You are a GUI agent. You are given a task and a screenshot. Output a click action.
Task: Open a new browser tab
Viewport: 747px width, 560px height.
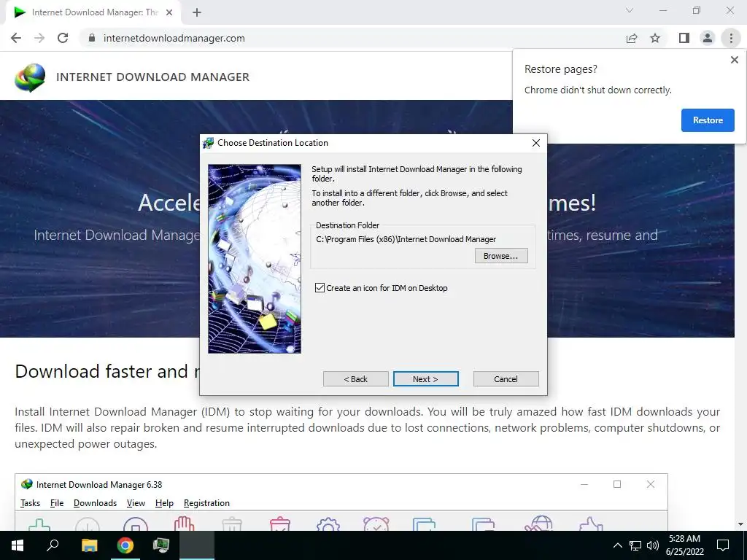pyautogui.click(x=197, y=12)
